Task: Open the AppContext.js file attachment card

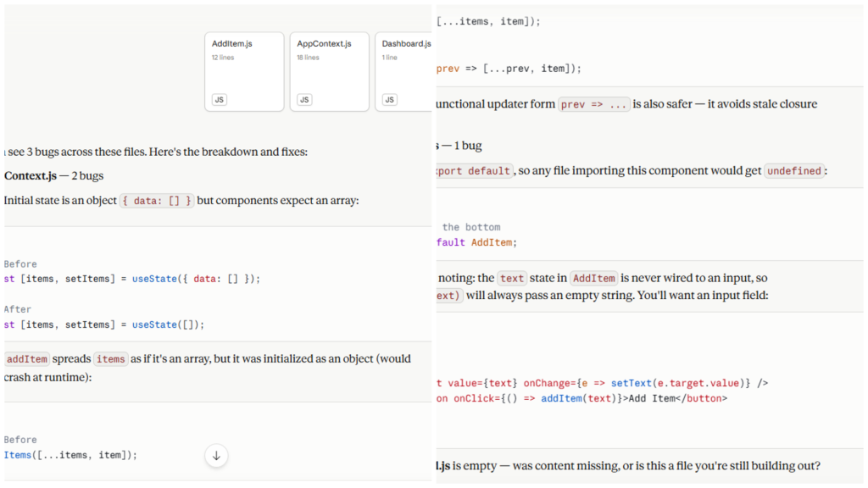Action: [x=330, y=71]
